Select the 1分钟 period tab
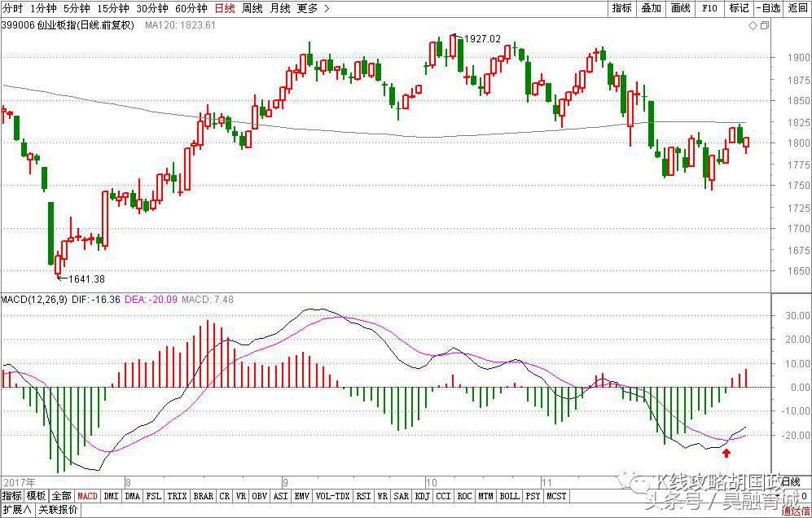The image size is (812, 518). click(x=43, y=8)
